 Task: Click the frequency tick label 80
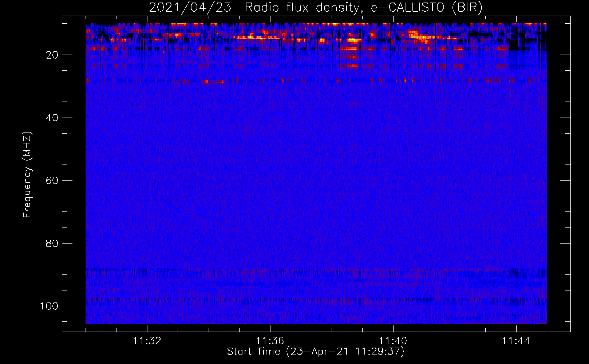pos(52,243)
